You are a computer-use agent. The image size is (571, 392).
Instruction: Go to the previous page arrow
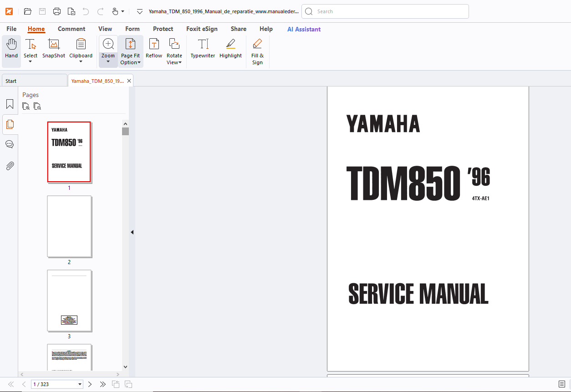pos(24,384)
